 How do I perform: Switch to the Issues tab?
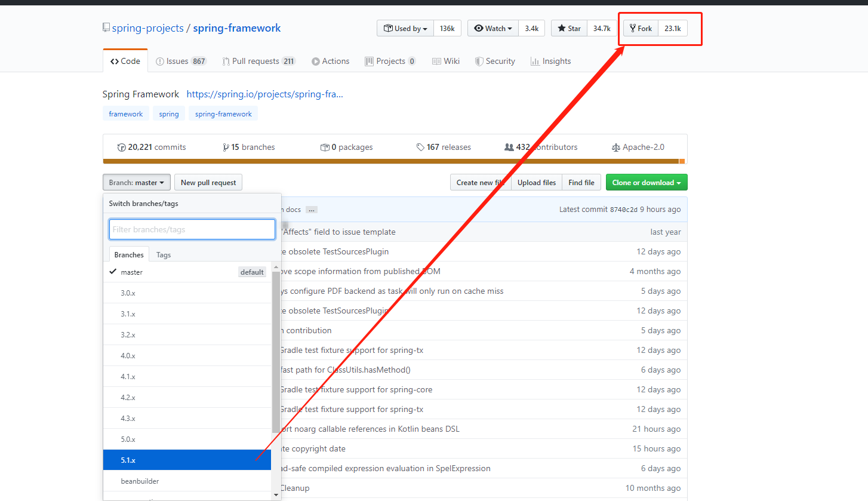click(x=181, y=61)
